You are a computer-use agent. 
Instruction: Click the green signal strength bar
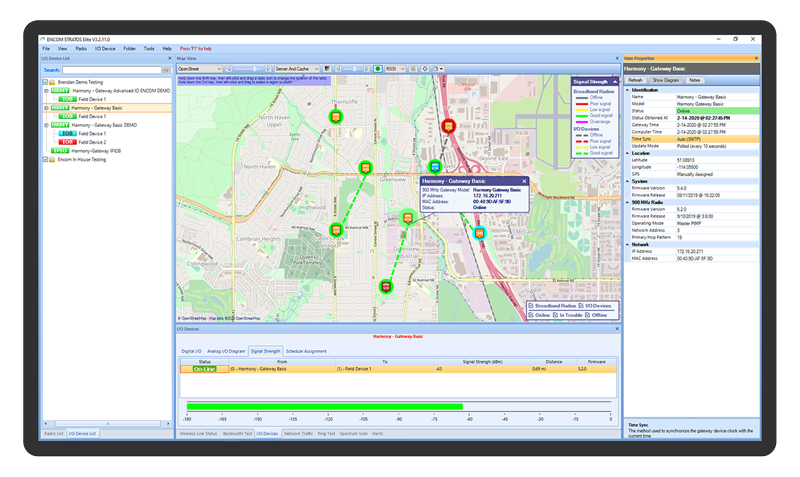[x=324, y=407]
